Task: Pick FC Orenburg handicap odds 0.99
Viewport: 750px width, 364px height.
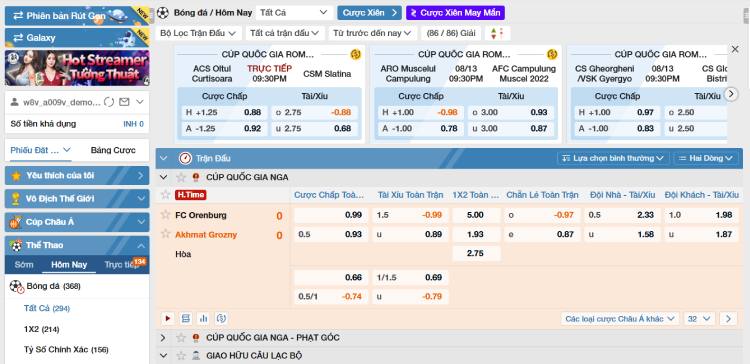Action: 331,215
